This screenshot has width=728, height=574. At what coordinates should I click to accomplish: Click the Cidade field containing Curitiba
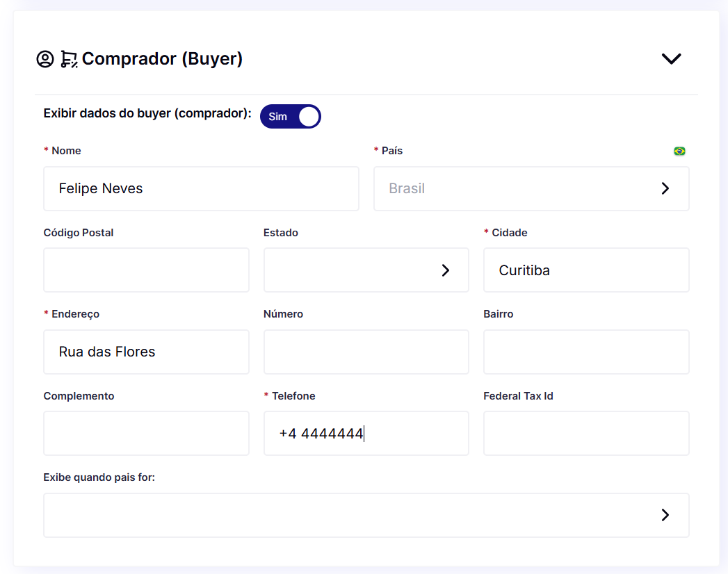(x=586, y=270)
